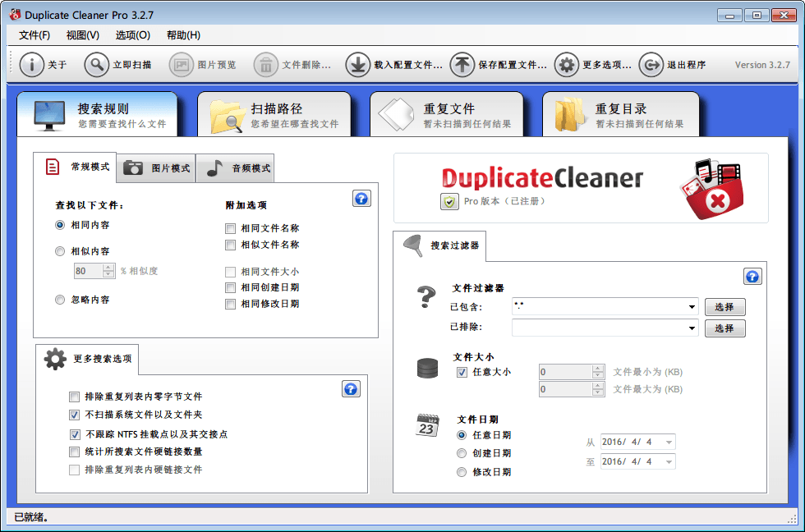Check 统计所搜索文件硬链接数量
805x532 pixels.
tap(75, 452)
